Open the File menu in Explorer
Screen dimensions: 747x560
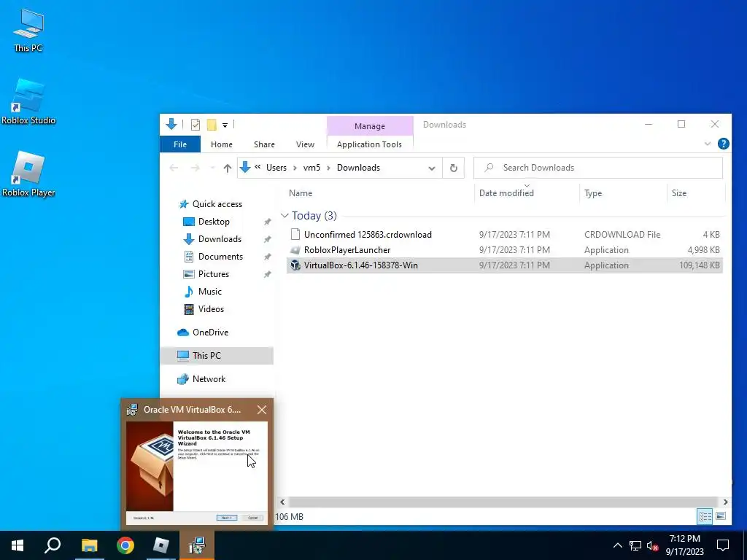180,144
